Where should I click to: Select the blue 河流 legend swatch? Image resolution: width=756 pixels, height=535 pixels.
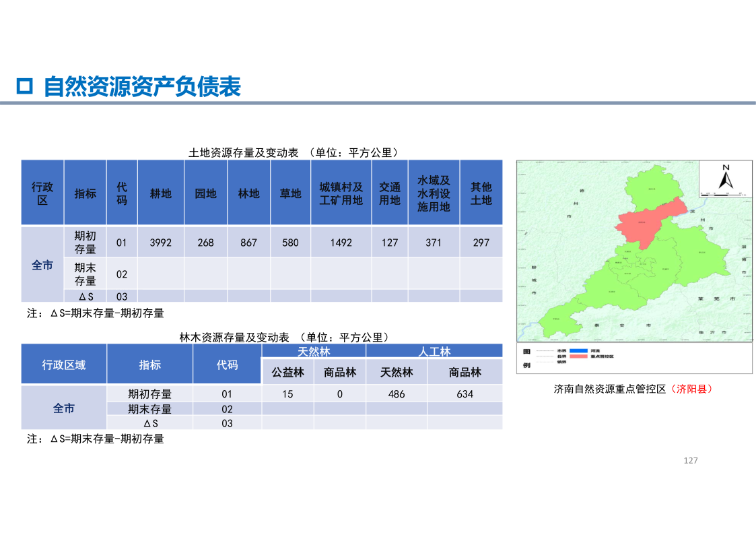578,351
